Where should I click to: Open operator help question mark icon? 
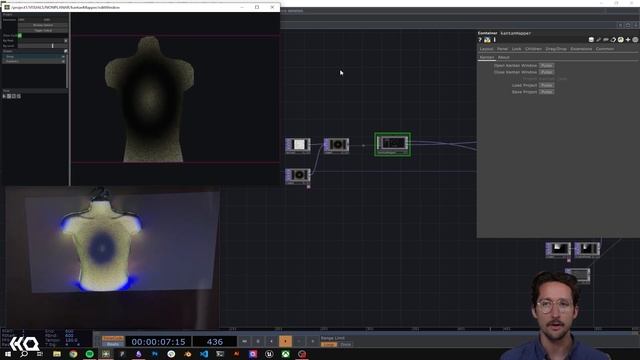(480, 40)
